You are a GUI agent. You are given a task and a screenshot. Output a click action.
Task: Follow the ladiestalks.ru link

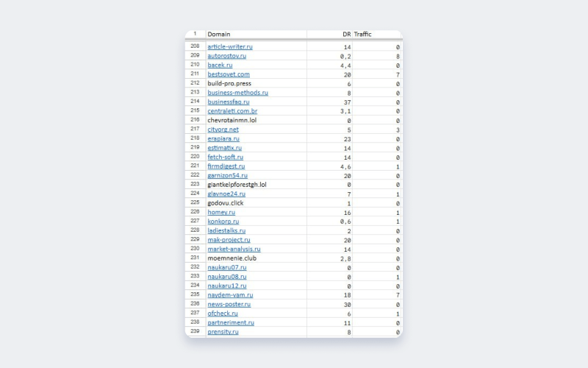[226, 230]
